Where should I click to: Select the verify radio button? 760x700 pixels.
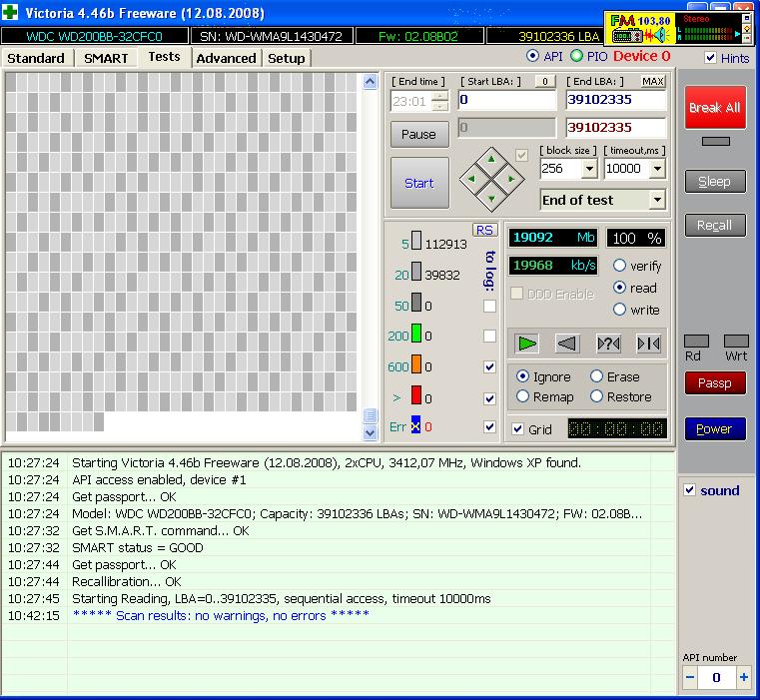coord(619,266)
